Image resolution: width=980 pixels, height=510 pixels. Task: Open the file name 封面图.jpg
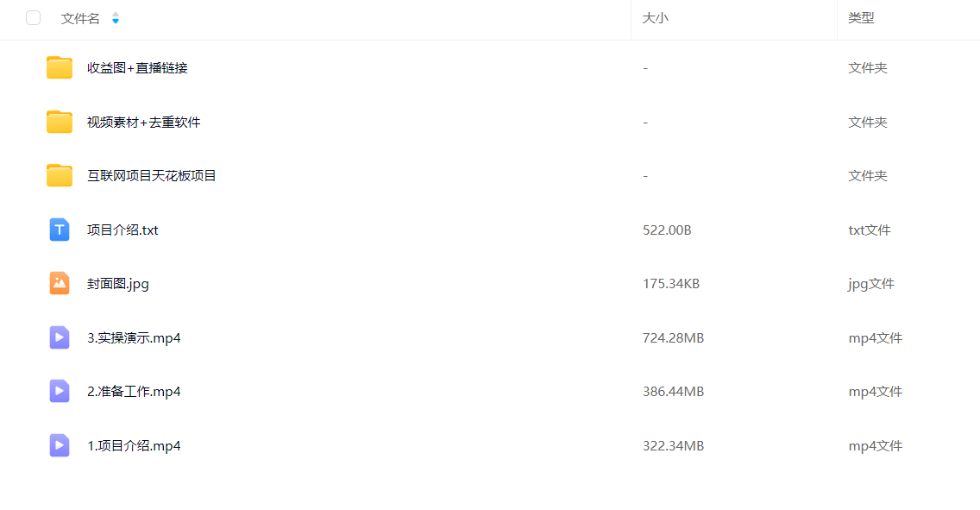point(118,284)
